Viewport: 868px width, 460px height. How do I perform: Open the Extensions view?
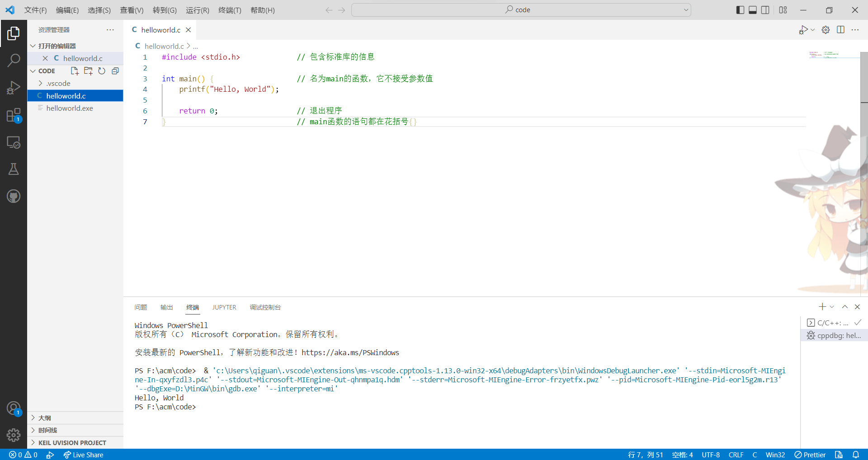pos(14,115)
